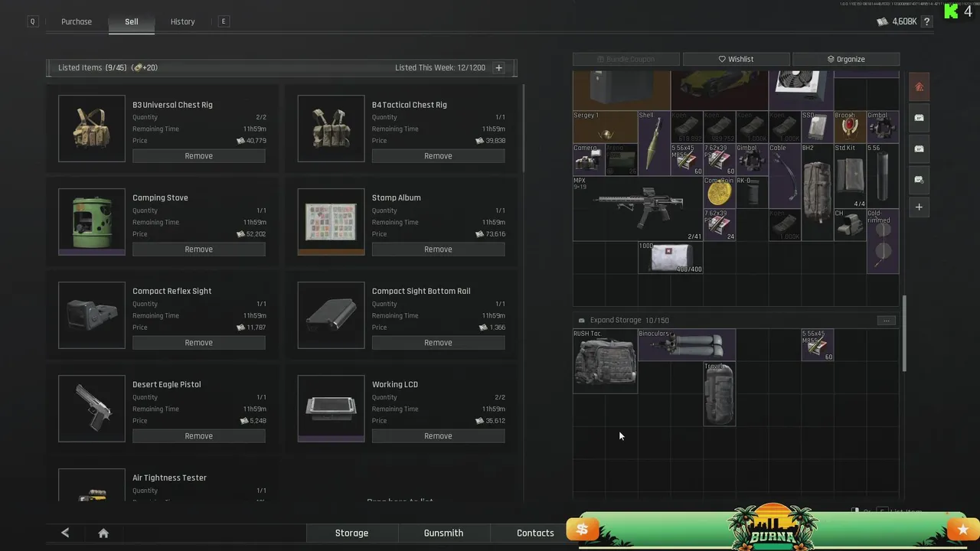Open the home icon in bottom bar
Screen dimensions: 980x551
[x=103, y=533]
